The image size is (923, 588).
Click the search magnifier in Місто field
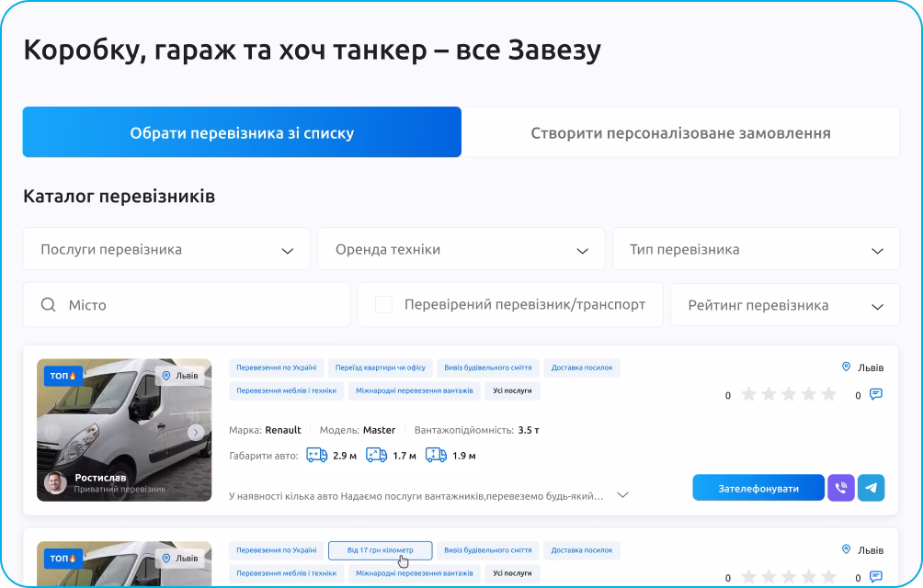coord(49,305)
